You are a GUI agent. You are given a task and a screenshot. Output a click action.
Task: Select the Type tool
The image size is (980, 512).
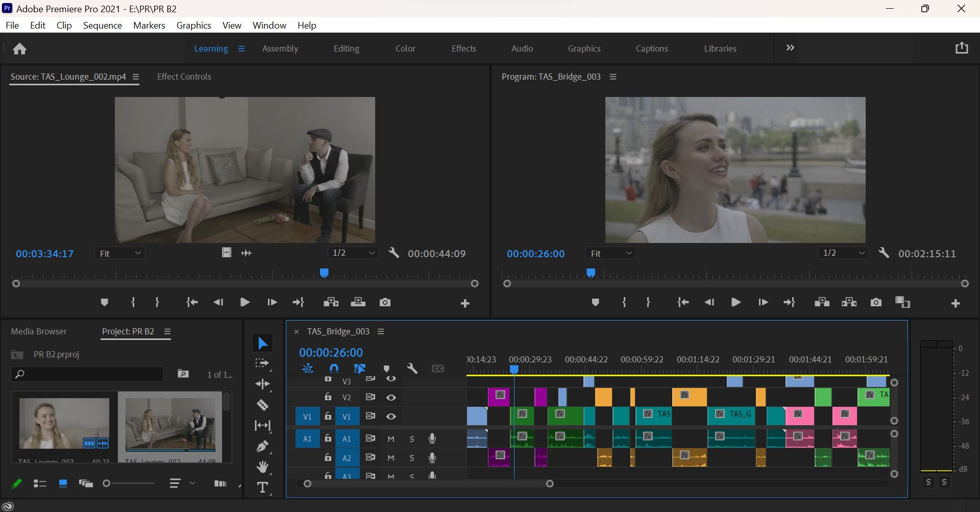pyautogui.click(x=262, y=487)
